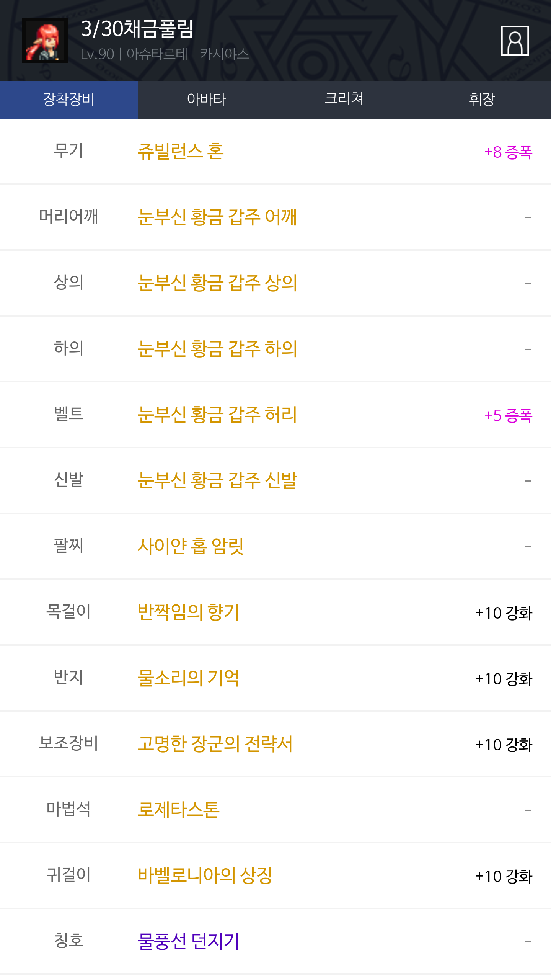Open weapon item 쥬빌런스 혼
551x980 pixels.
pyautogui.click(x=181, y=152)
